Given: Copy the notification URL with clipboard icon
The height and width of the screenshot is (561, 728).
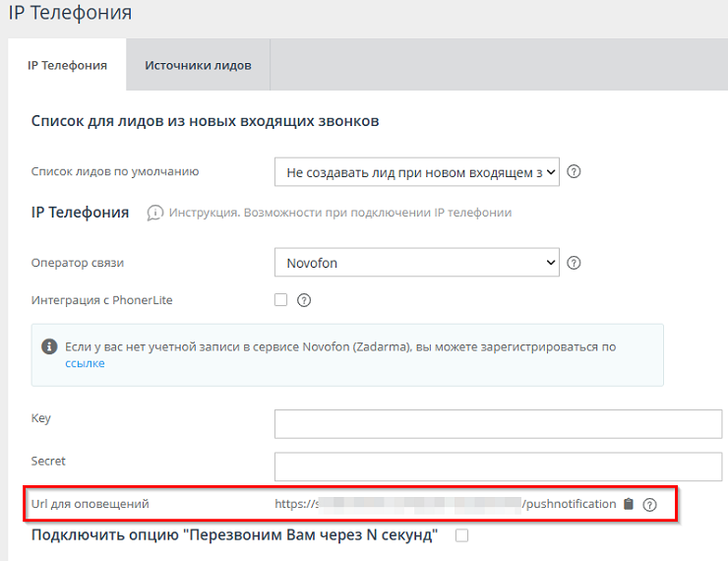Looking at the screenshot, I should click(628, 504).
